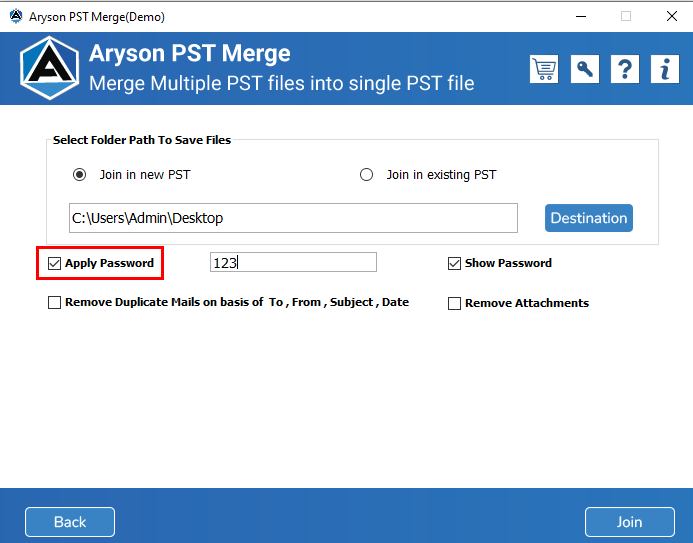Open the shopping cart purchase icon
Viewport: 693px width, 543px height.
tap(544, 69)
